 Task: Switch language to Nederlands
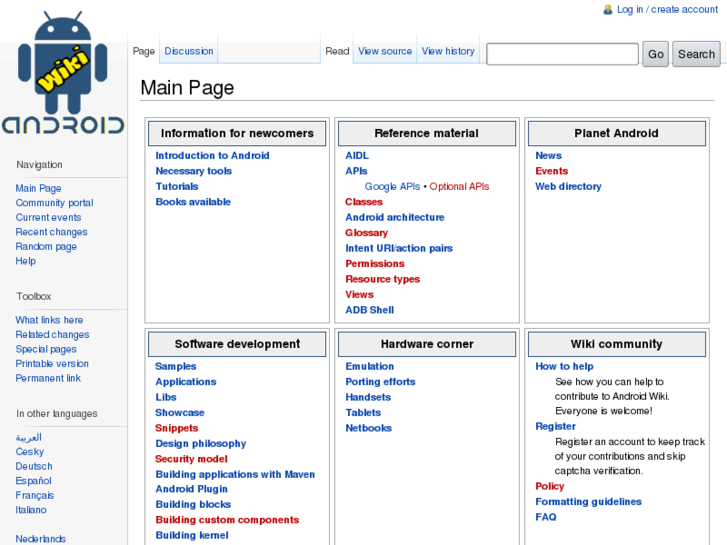coord(40,539)
